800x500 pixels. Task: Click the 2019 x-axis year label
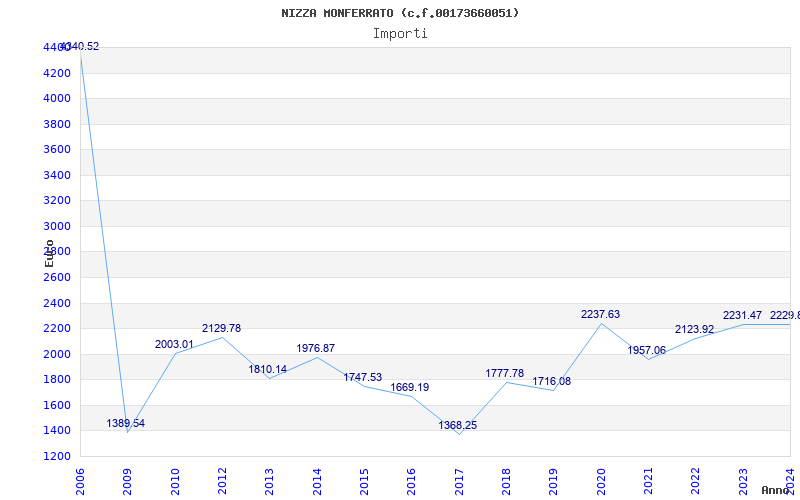pos(554,482)
